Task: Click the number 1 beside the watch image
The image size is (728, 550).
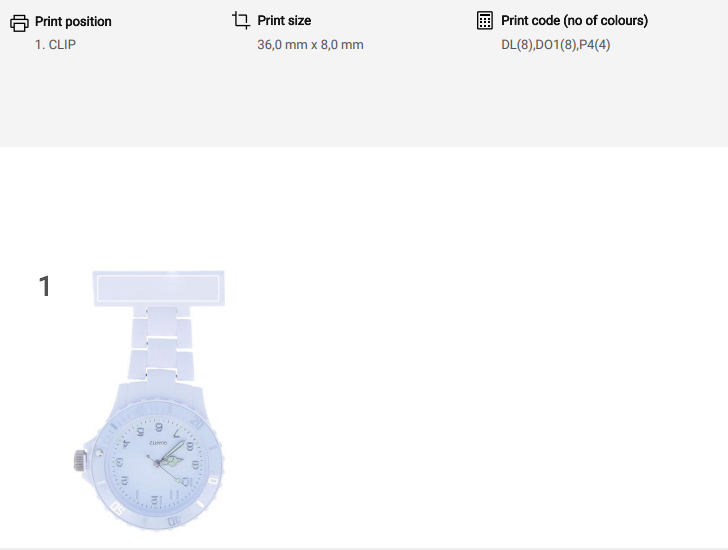Action: pos(44,287)
